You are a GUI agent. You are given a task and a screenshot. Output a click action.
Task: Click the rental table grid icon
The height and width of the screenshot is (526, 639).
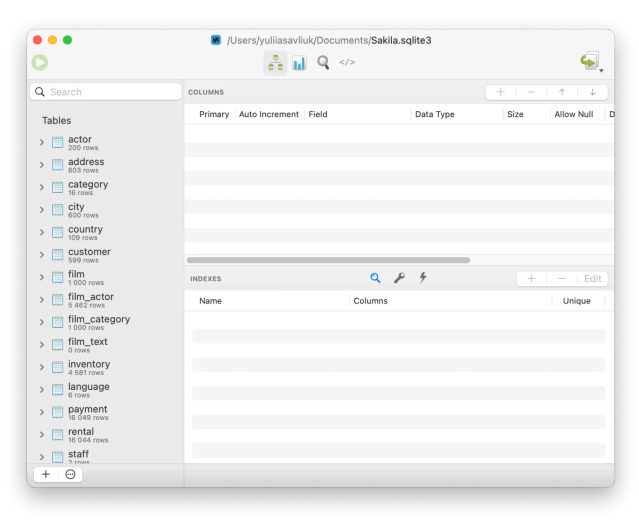(57, 435)
